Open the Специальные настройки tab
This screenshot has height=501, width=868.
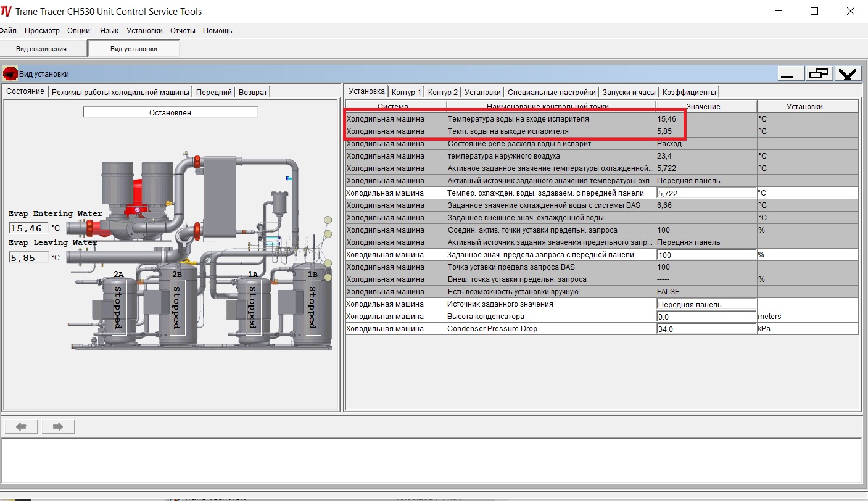click(552, 92)
